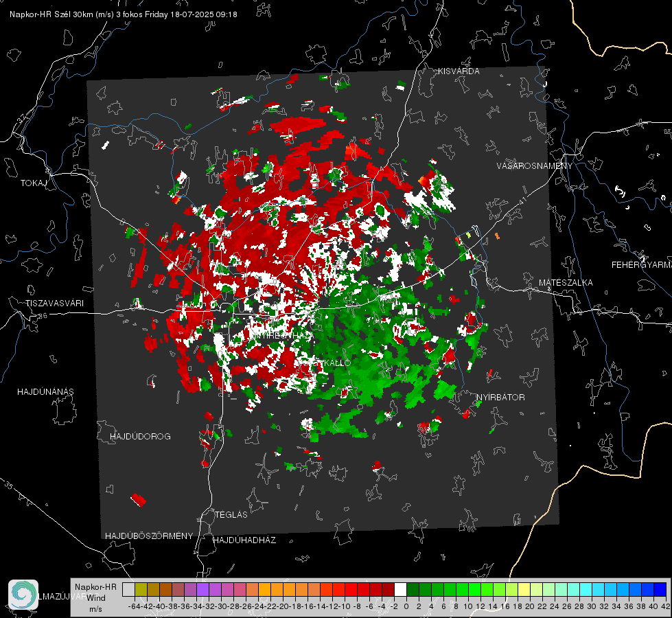Click the purple -34 to -32 legend swatch
The height and width of the screenshot is (618, 672).
point(202,589)
